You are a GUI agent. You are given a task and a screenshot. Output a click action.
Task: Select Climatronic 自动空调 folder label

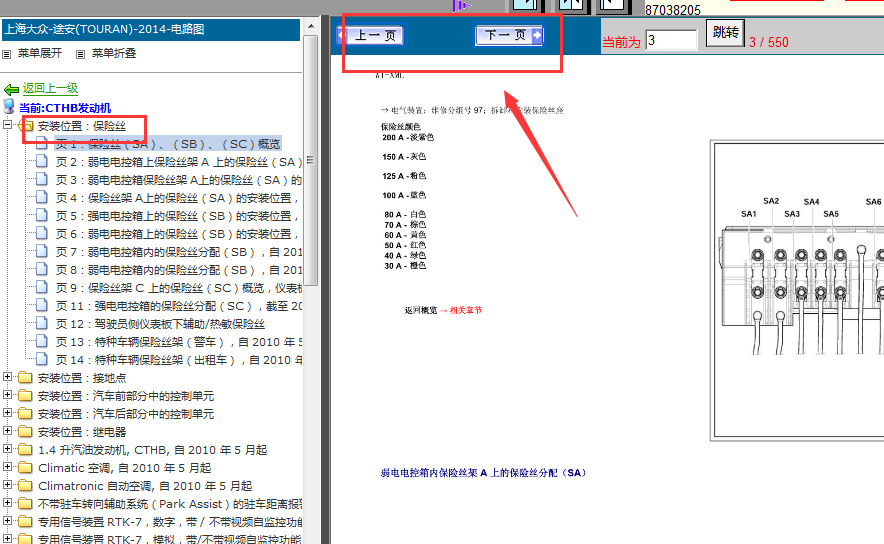pos(145,486)
